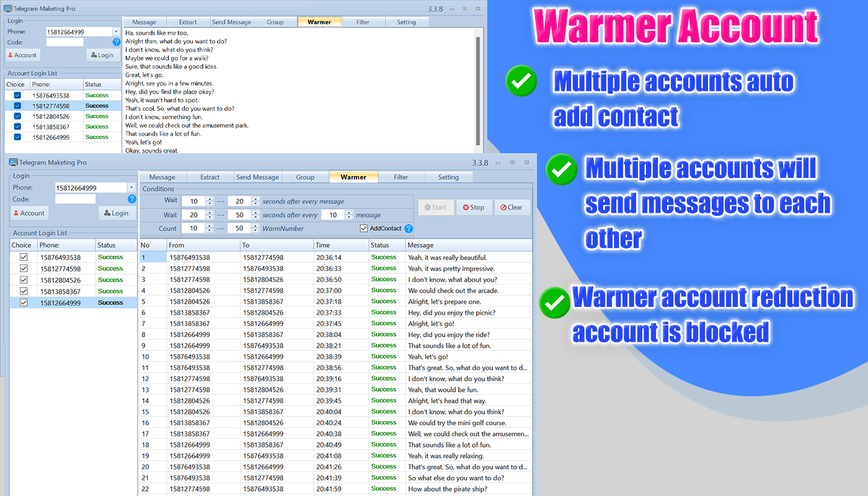Toggle the AddContact checkbox

[364, 229]
